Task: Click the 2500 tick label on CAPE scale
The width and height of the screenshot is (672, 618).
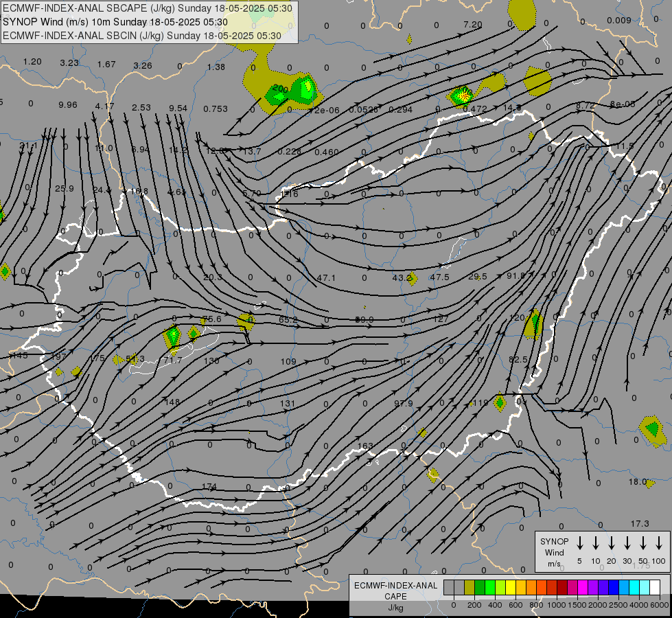Action: tap(618, 605)
